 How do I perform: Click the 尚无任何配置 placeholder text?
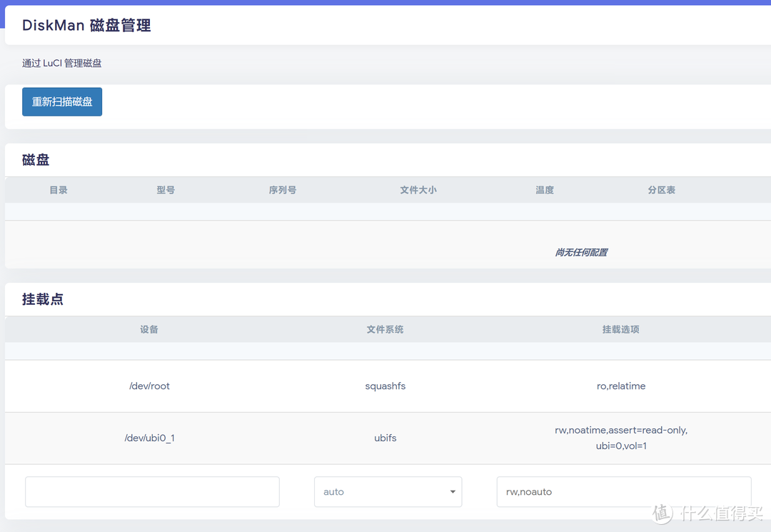(x=580, y=252)
